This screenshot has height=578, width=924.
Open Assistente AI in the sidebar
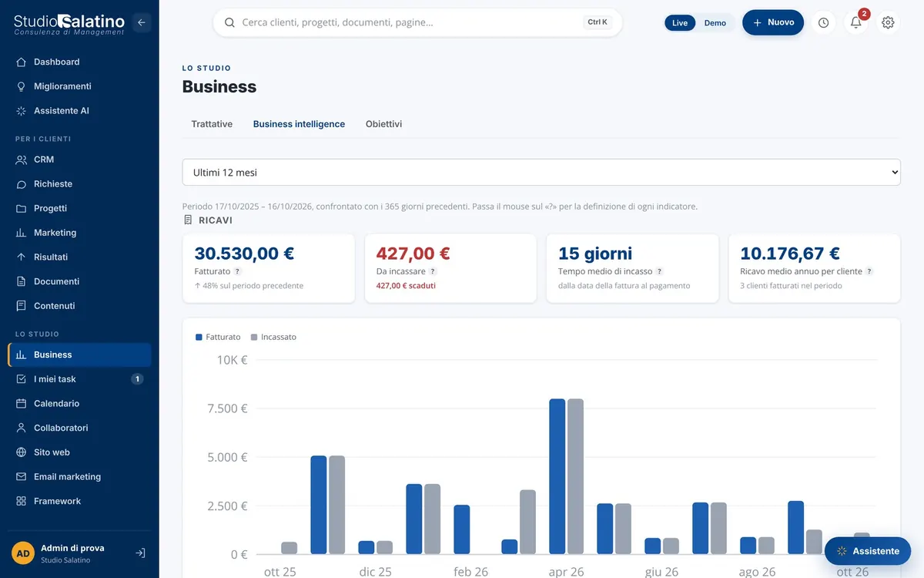tap(79, 111)
